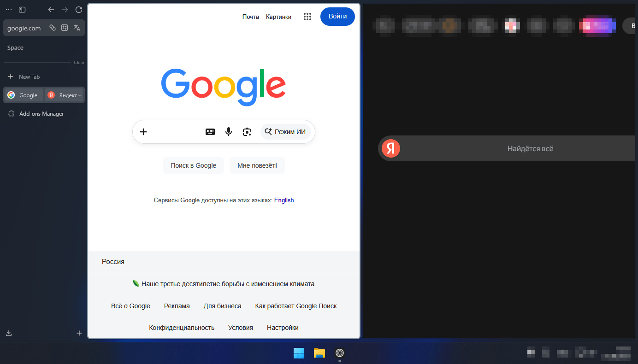Image resolution: width=638 pixels, height=364 pixels.
Task: Focus the google.com address bar
Action: click(x=44, y=28)
